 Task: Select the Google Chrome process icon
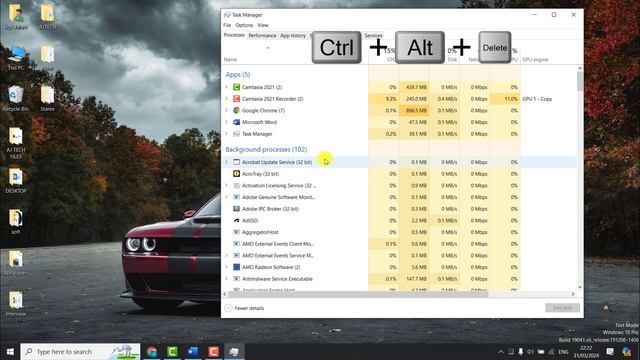236,110
